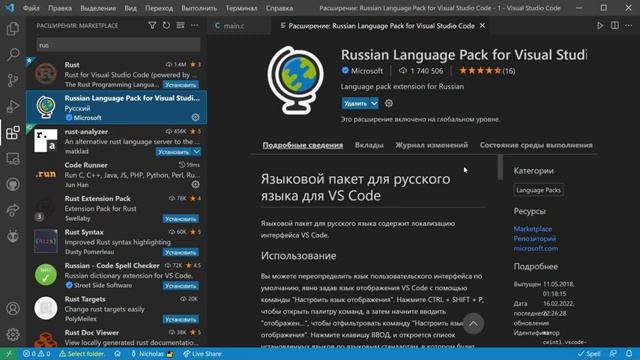Screen dimensions: 640x360
Task: Open the Marketplace resource link
Action: click(x=533, y=229)
